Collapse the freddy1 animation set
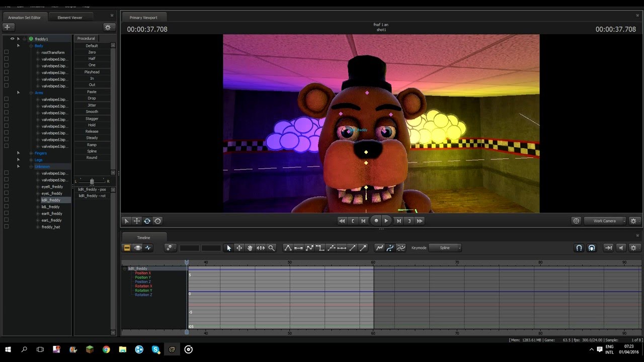 click(24, 39)
